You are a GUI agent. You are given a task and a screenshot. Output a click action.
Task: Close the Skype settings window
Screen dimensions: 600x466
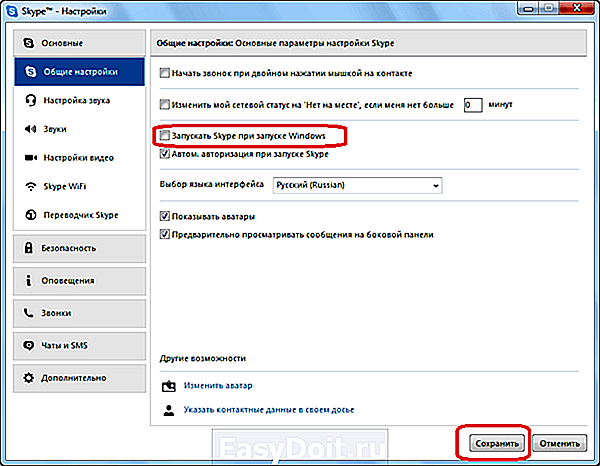(x=577, y=8)
